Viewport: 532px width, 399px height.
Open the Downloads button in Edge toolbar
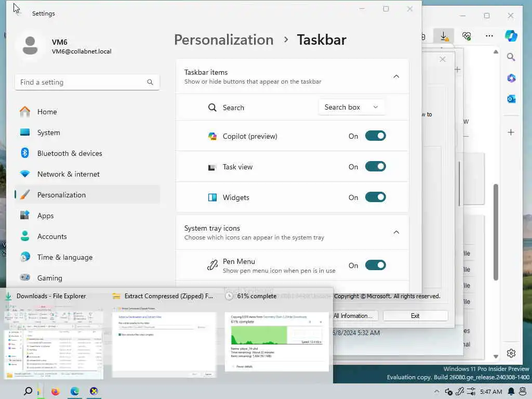444,36
